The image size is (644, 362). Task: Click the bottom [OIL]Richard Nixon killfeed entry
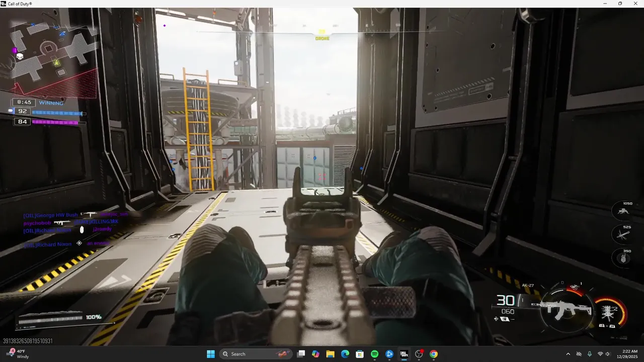click(x=48, y=244)
